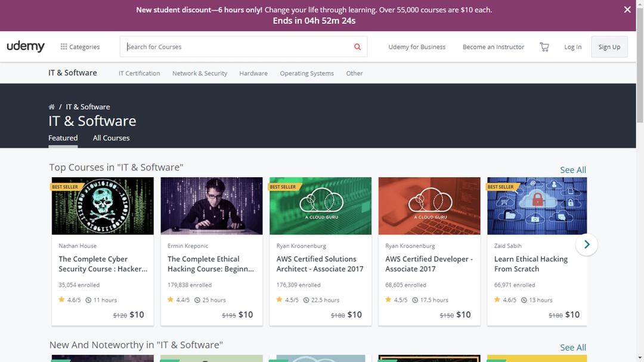Click next arrow on Top Courses carousel
Image resolution: width=644 pixels, height=362 pixels.
(x=587, y=245)
